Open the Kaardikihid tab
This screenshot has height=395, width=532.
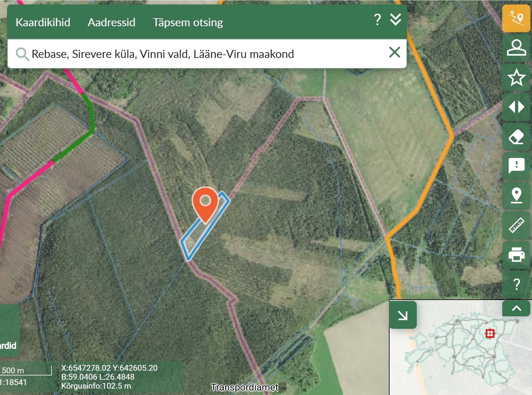43,22
